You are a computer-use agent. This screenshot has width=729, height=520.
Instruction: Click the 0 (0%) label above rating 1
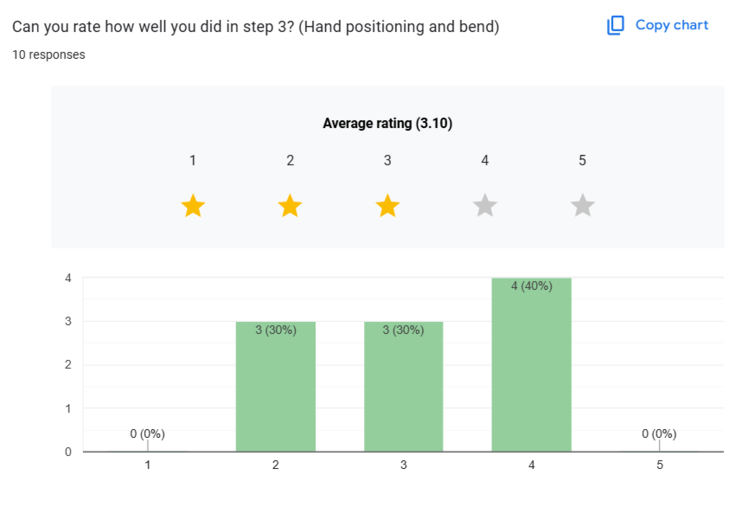(147, 434)
